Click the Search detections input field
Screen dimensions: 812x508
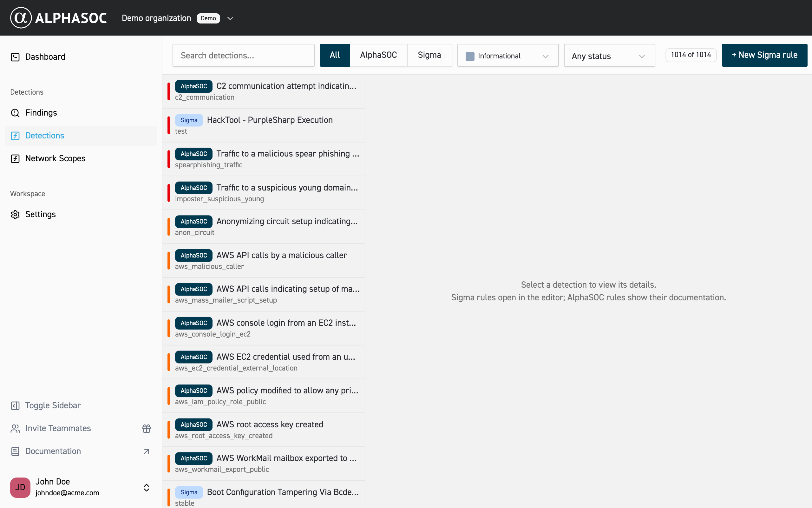243,56
